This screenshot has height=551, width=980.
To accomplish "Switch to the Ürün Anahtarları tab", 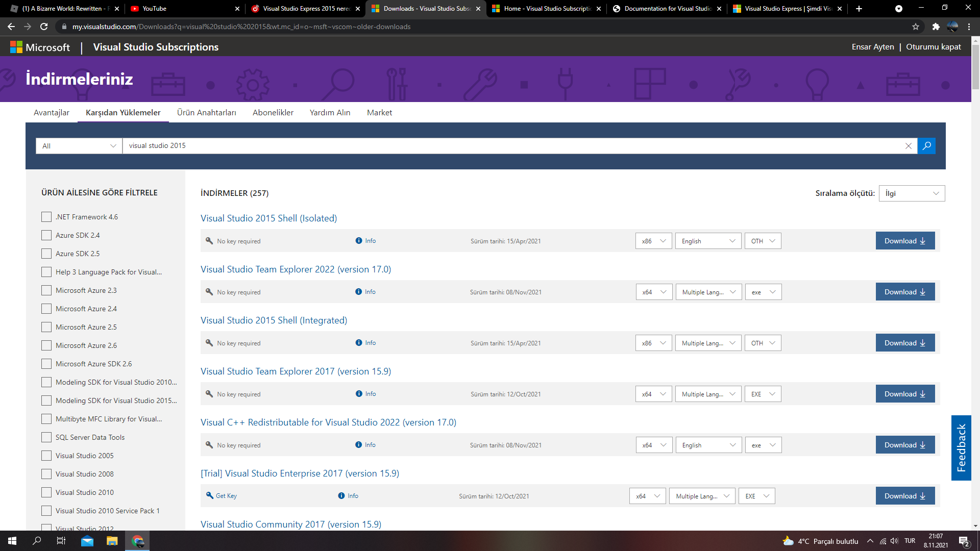I will tap(206, 112).
